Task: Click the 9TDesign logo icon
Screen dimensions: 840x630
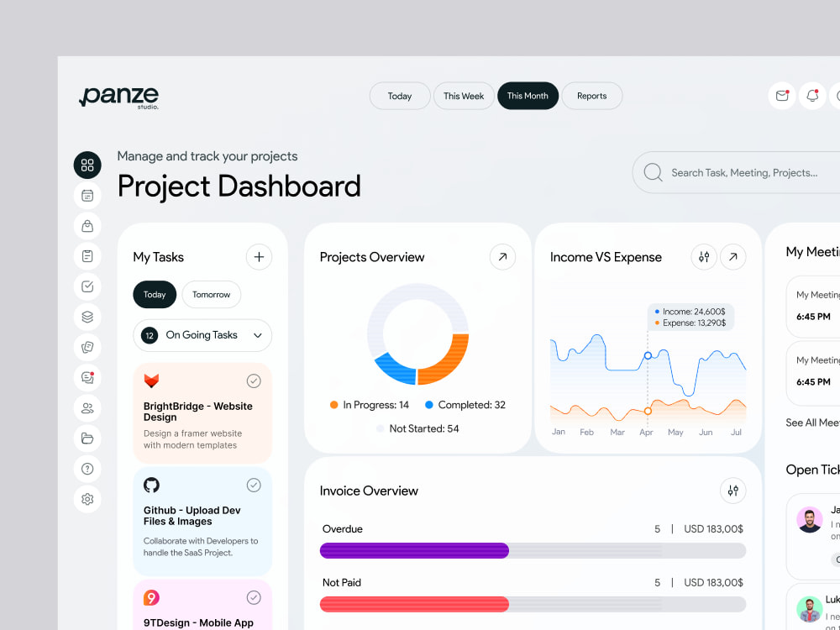Action: point(151,598)
